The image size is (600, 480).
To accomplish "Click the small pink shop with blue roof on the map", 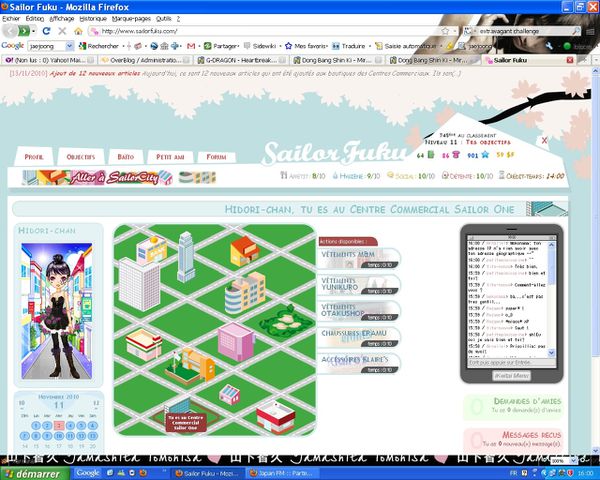I will click(x=230, y=395).
